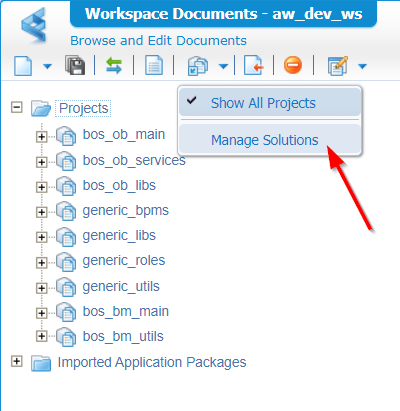Collapse the Projects folder node

tap(17, 108)
